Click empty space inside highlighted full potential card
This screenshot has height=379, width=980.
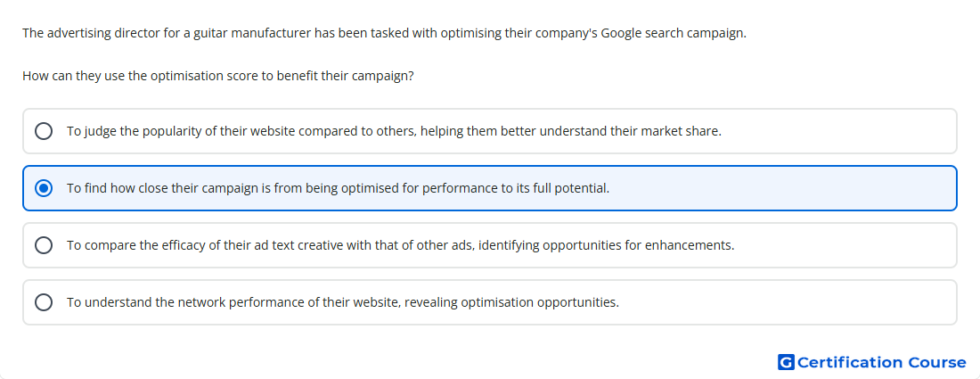781,188
